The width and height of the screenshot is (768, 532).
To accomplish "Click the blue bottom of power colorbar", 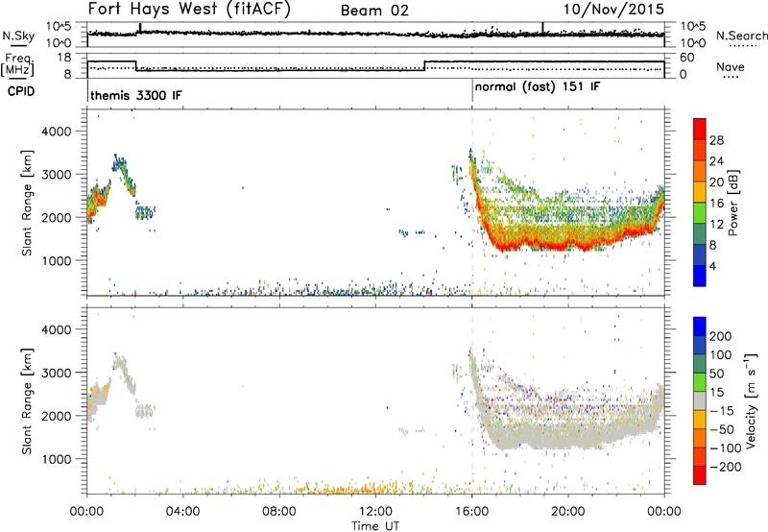I will coord(700,277).
